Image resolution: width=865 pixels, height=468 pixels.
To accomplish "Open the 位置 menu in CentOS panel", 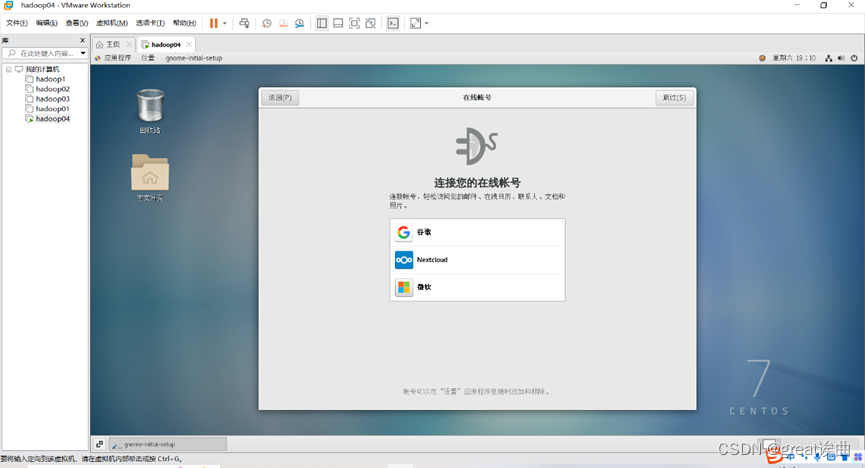I will pos(148,58).
